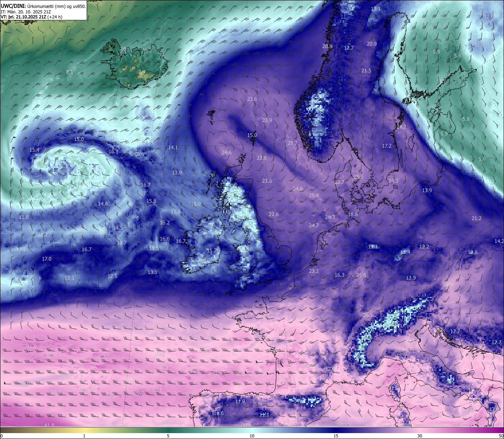Click the colorbar tick label 5
The height and width of the screenshot is (439, 504).
[x=168, y=435]
